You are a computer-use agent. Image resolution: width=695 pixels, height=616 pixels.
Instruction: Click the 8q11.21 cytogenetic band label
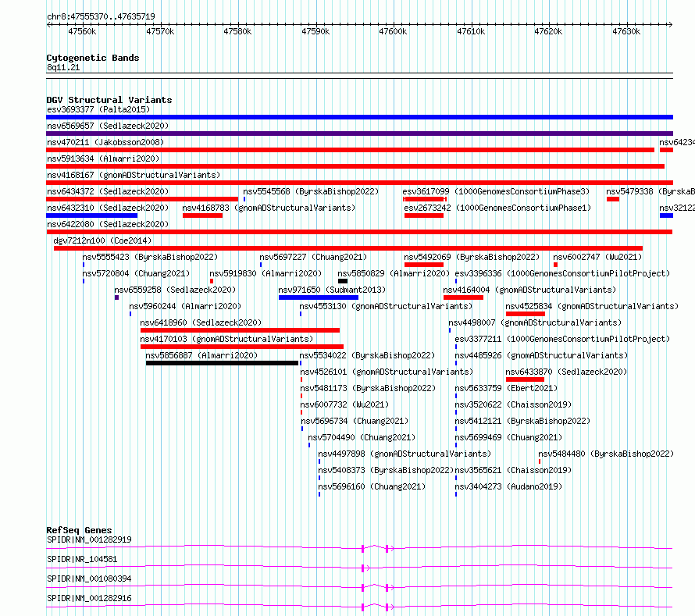point(63,67)
